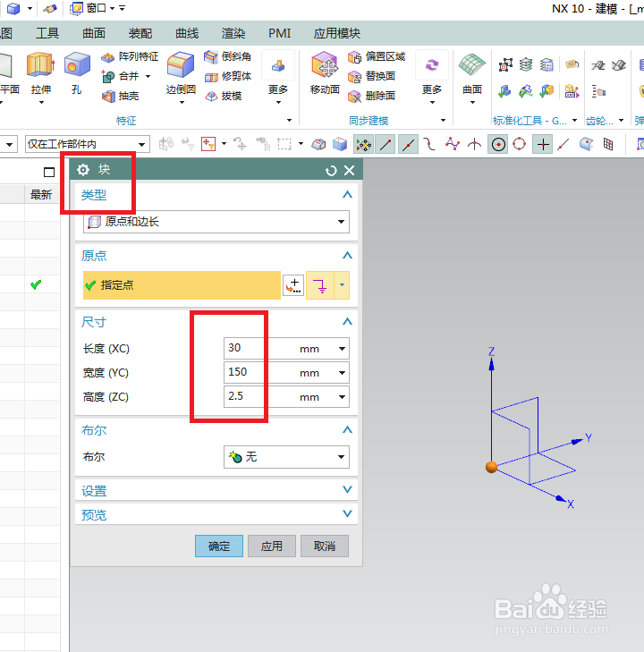644x652 pixels.
Task: Click the 高度 (ZC) value field
Action: pos(258,397)
